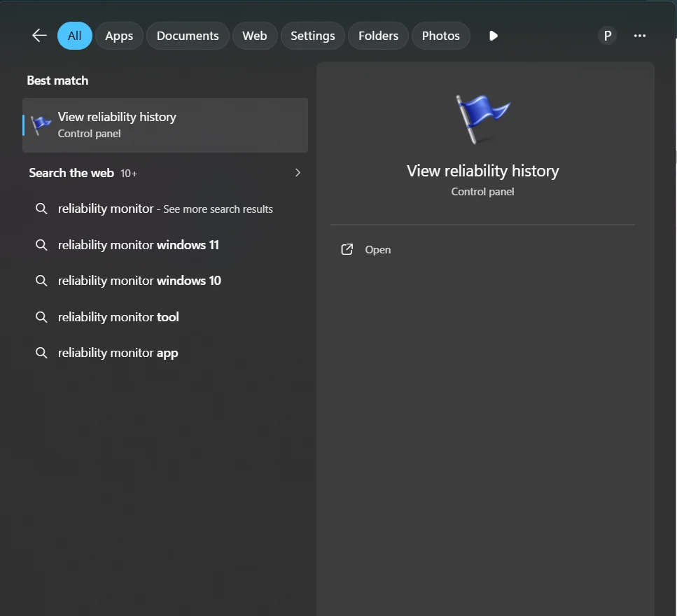Viewport: 677px width, 616px height.
Task: Click the blue flag icon in best match
Action: pos(41,125)
